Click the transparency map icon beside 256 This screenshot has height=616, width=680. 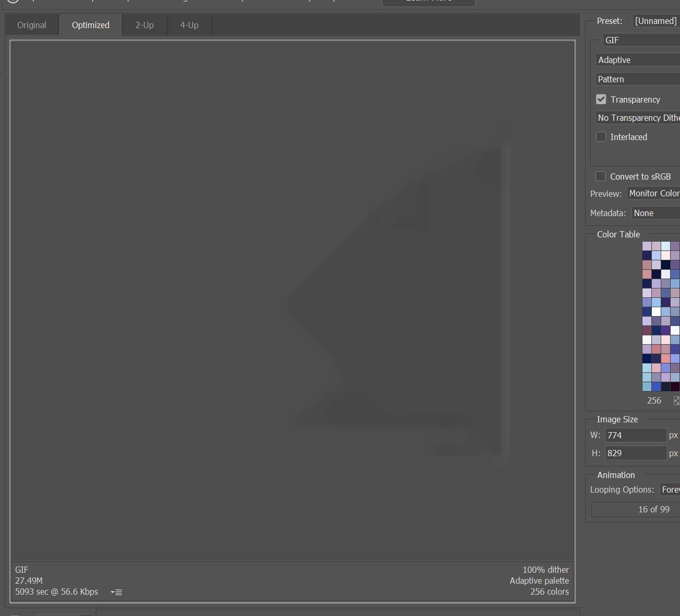point(676,400)
